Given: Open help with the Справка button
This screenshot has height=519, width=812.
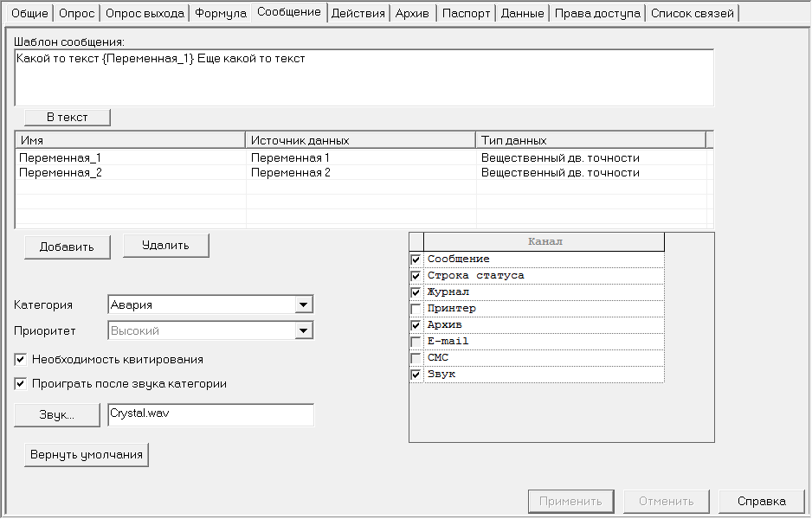Looking at the screenshot, I should (762, 502).
